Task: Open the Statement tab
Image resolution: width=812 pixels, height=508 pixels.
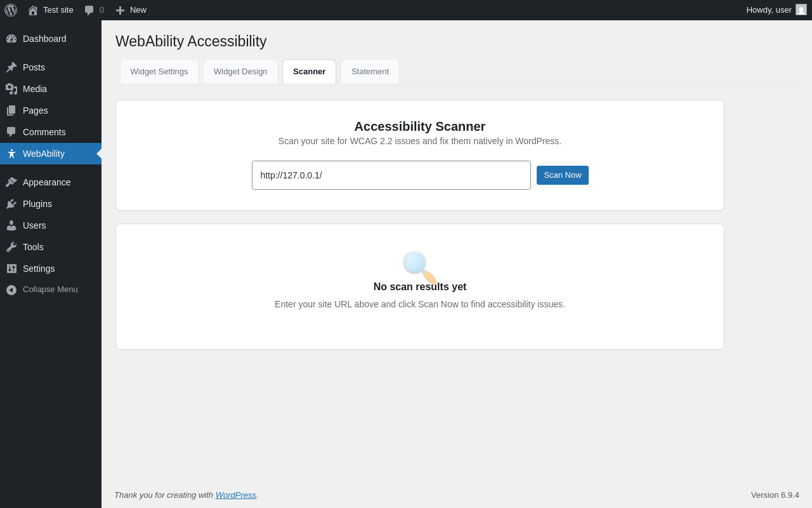Action: point(370,72)
